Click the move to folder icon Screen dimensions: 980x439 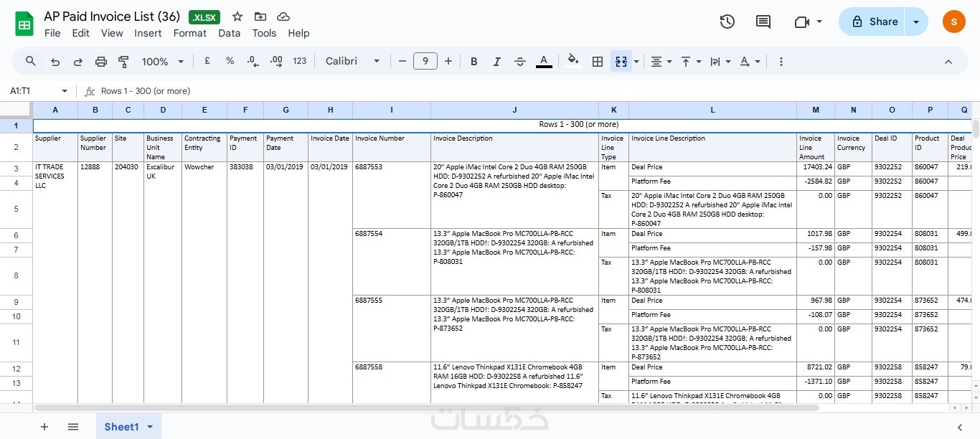[260, 16]
